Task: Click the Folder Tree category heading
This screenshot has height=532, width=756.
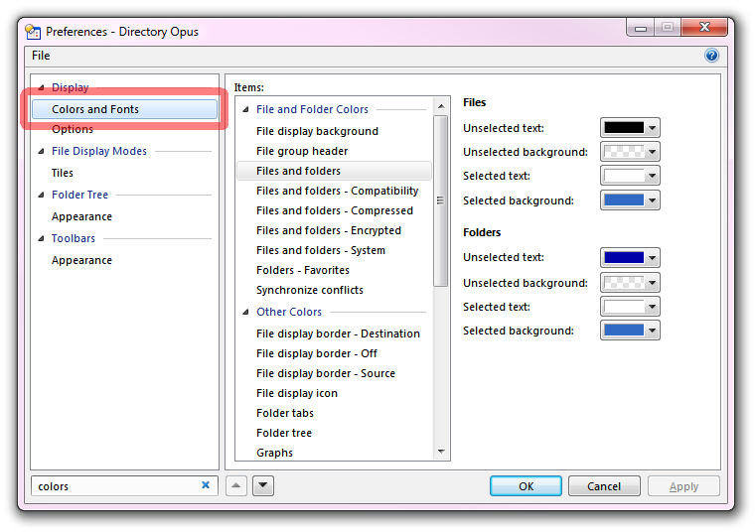Action: [80, 196]
